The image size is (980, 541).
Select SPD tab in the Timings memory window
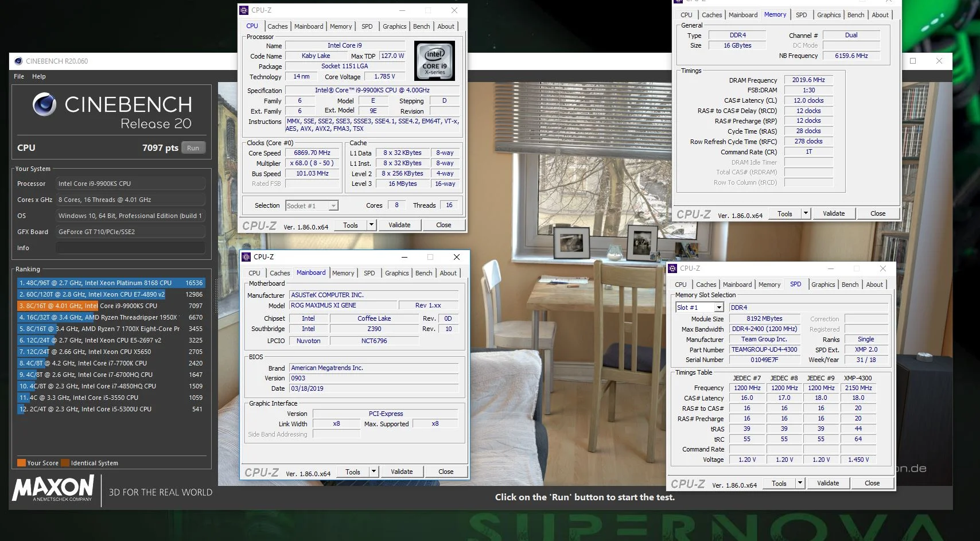click(802, 15)
